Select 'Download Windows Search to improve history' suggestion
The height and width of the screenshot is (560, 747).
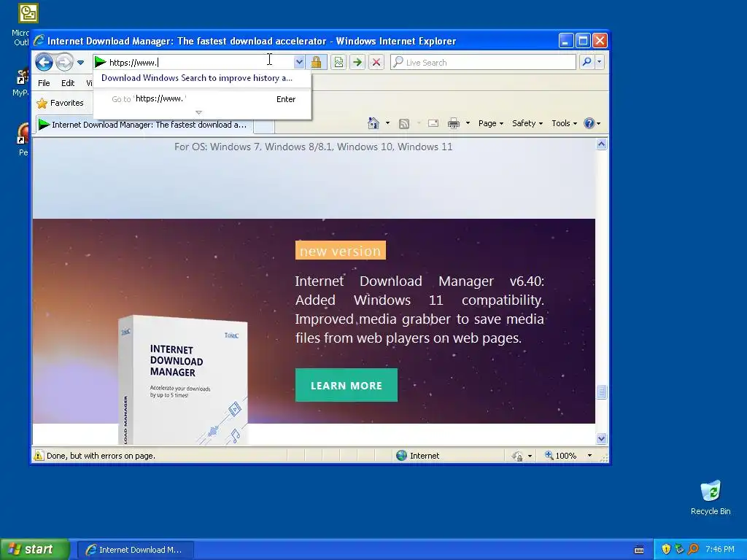point(197,78)
